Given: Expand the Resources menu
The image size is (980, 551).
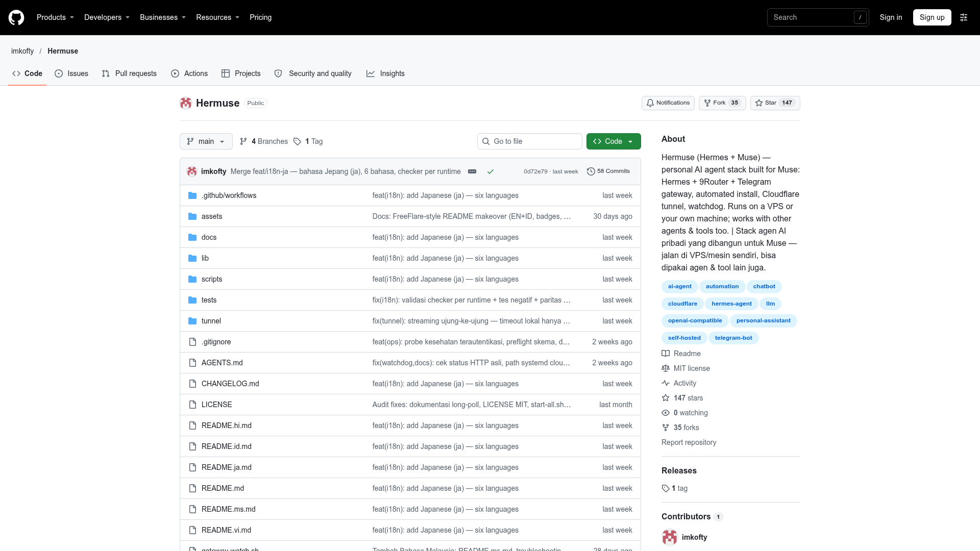Looking at the screenshot, I should pyautogui.click(x=217, y=17).
